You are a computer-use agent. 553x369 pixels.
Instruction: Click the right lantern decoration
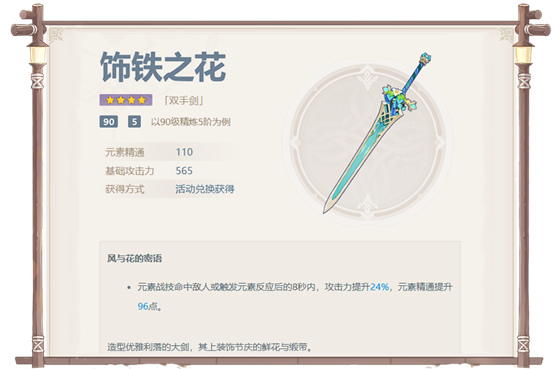coord(523,56)
